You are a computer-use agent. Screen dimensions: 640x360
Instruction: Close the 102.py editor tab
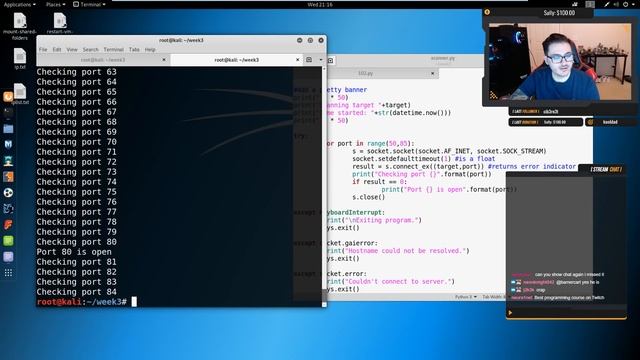point(433,73)
